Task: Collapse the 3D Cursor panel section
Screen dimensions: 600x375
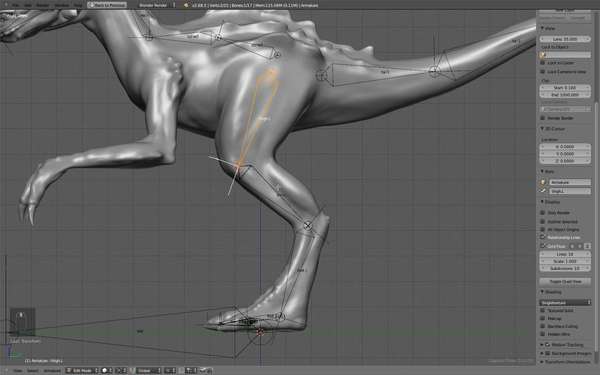Action: tap(542, 129)
